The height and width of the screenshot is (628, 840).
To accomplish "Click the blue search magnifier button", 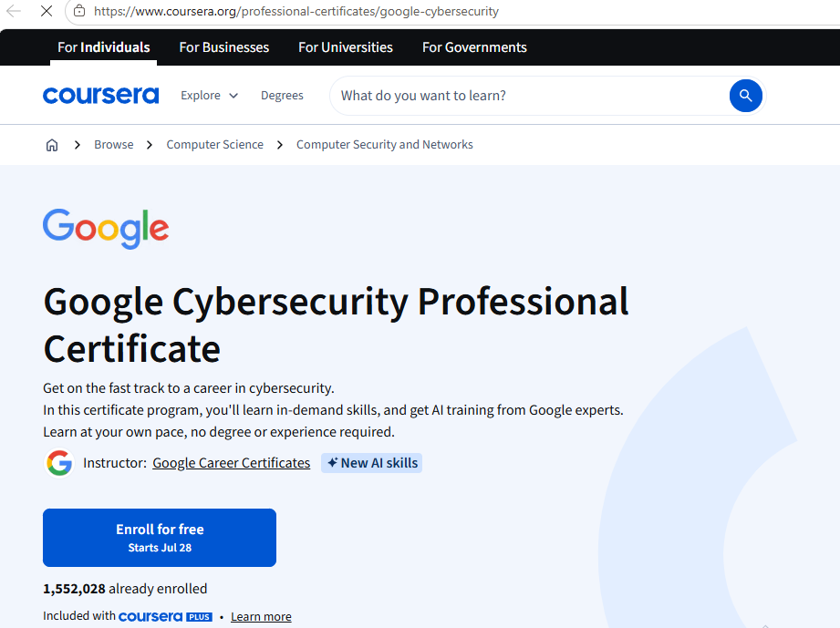I will (745, 96).
